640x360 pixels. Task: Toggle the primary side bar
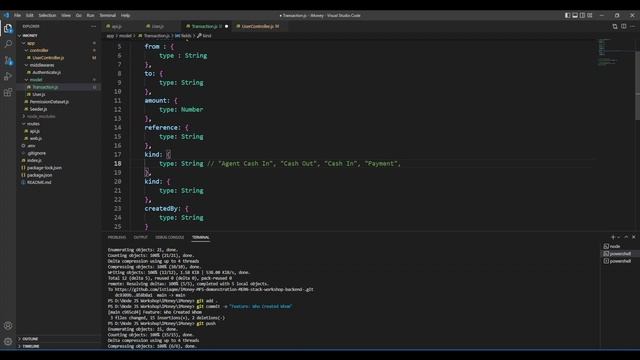click(567, 15)
